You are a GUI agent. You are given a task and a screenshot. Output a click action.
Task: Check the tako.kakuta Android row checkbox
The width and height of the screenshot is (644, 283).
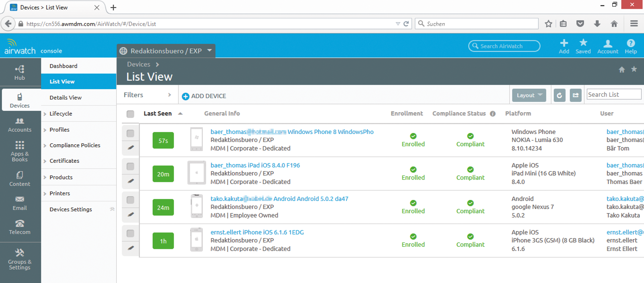click(130, 200)
